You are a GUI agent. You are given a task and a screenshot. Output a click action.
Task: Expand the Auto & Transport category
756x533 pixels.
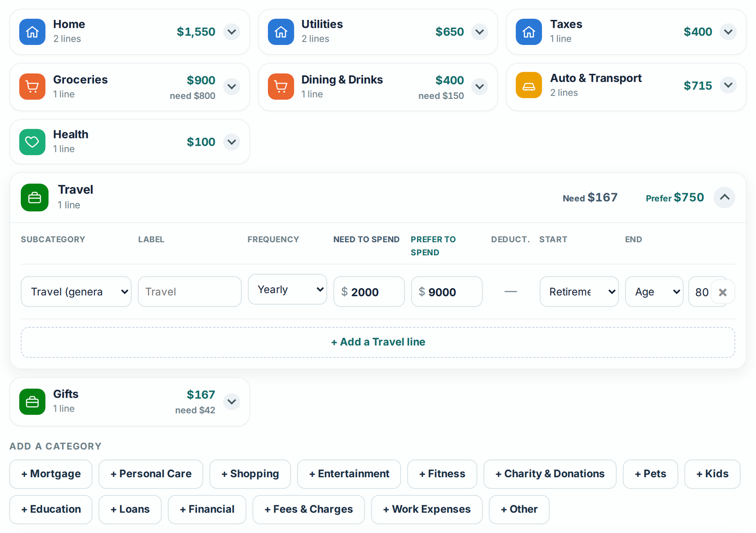coord(728,85)
